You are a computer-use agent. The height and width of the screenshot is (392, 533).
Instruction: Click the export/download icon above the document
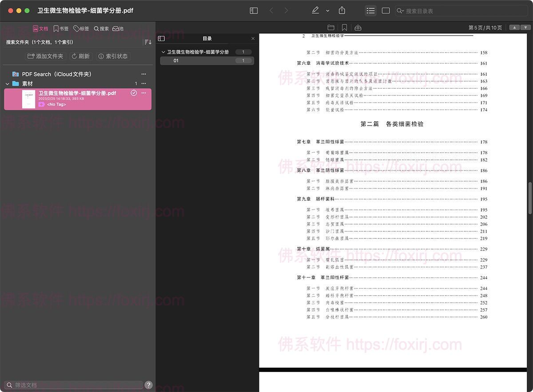358,27
